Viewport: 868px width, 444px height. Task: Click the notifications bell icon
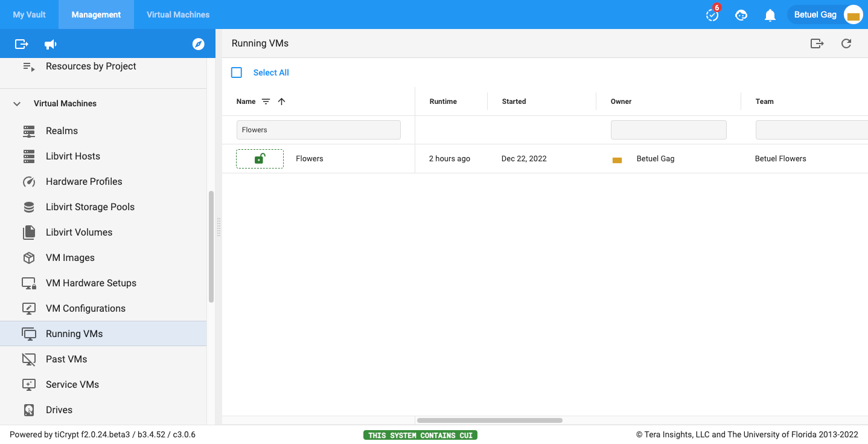[x=770, y=15]
